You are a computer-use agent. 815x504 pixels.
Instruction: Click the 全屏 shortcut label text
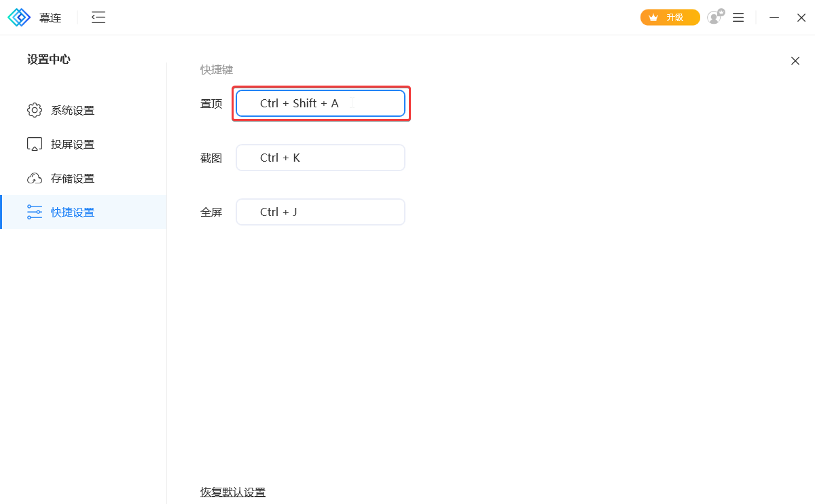tap(211, 212)
